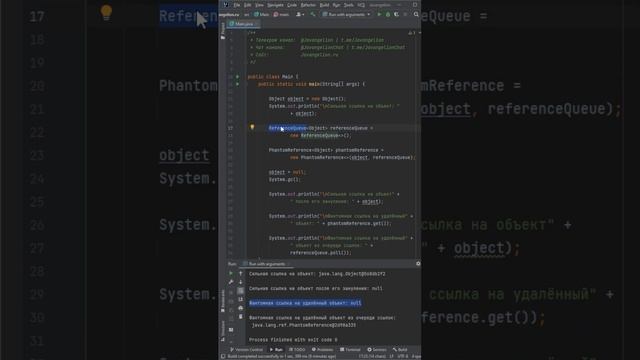Click java.lang.ref.PhantomReference output line
Viewport: 640px width, 360px height.
click(x=304, y=325)
